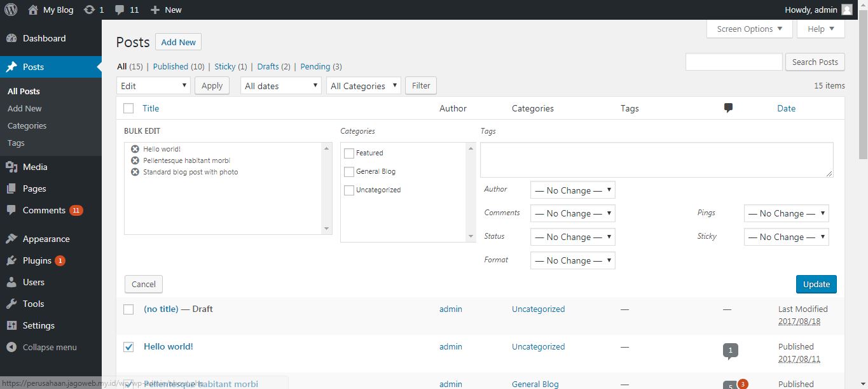
Task: Go to All Posts submenu
Action: [24, 91]
